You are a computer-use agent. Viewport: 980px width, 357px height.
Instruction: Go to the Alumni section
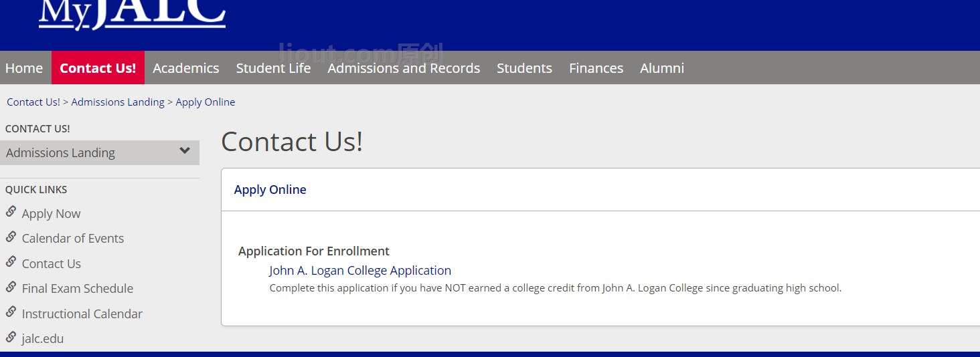pos(662,68)
